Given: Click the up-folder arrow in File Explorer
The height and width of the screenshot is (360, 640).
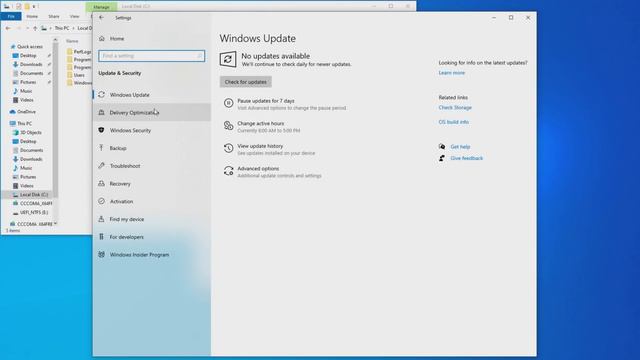Looking at the screenshot, I should coord(35,28).
